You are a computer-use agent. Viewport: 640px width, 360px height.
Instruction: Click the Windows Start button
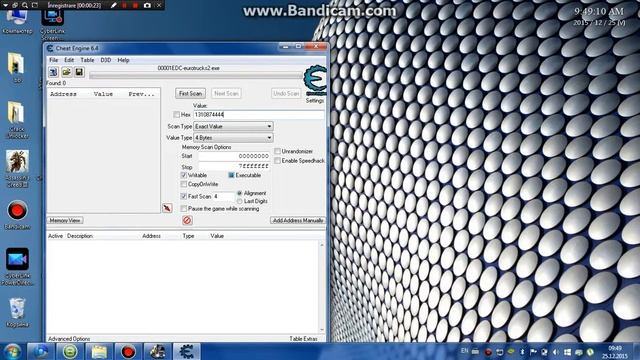tap(13, 351)
